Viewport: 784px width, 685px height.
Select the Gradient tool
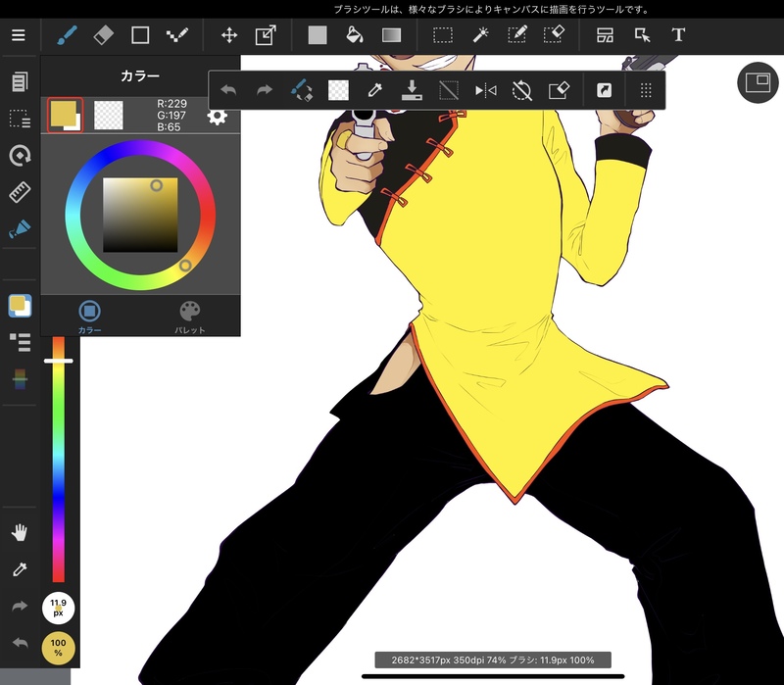pyautogui.click(x=392, y=35)
